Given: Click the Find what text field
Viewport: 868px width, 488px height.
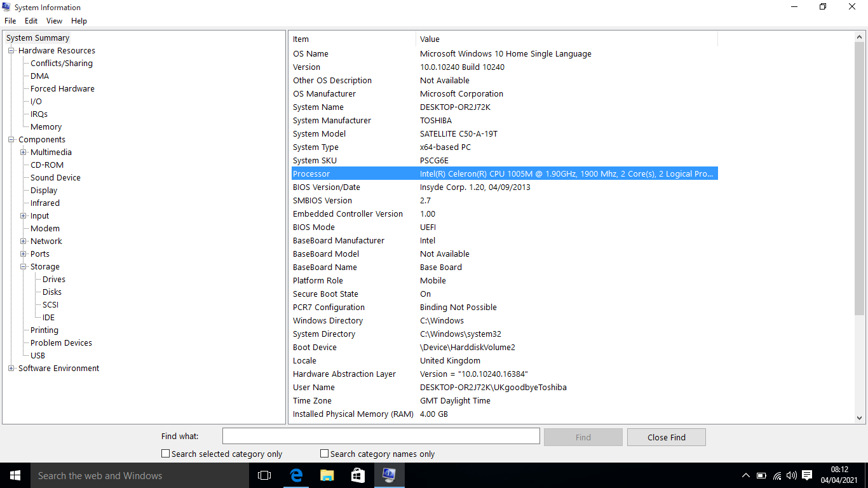Looking at the screenshot, I should click(x=381, y=436).
